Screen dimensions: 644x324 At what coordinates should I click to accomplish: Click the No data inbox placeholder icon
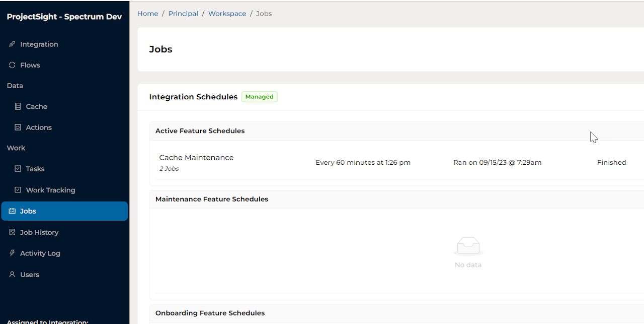468,246
